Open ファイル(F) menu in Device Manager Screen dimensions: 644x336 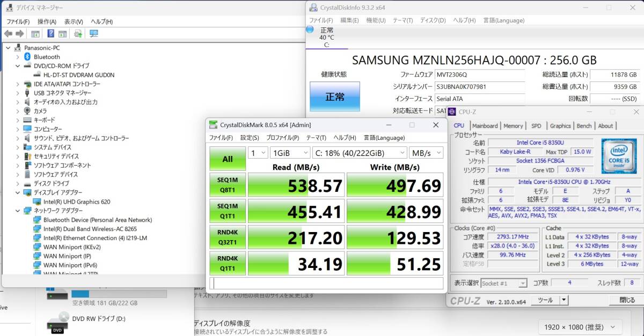(x=18, y=21)
